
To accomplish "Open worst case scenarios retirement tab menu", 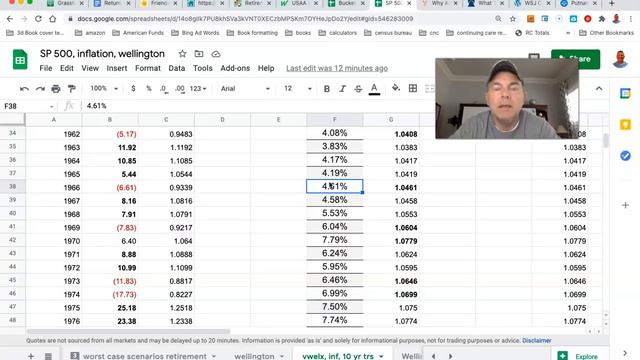I will click(x=214, y=356).
